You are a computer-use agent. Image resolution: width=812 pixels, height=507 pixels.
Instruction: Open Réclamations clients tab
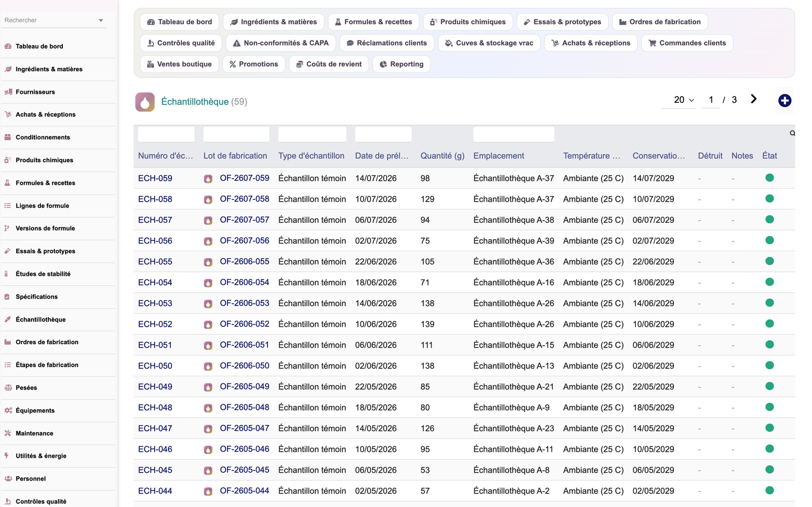pos(387,43)
